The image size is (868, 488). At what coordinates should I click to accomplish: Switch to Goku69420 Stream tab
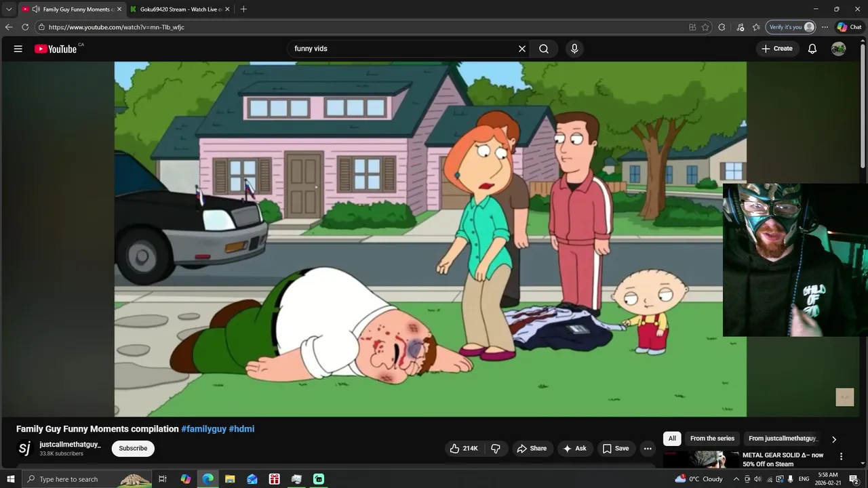pyautogui.click(x=180, y=9)
